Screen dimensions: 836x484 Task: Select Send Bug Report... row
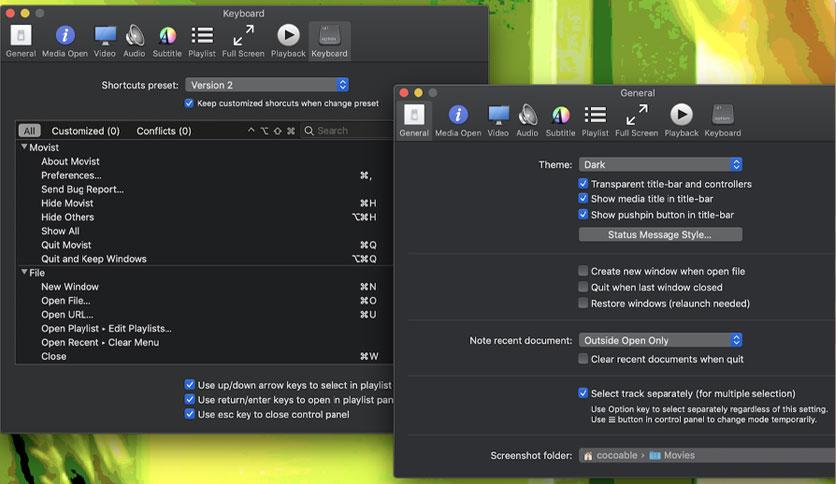coord(205,189)
